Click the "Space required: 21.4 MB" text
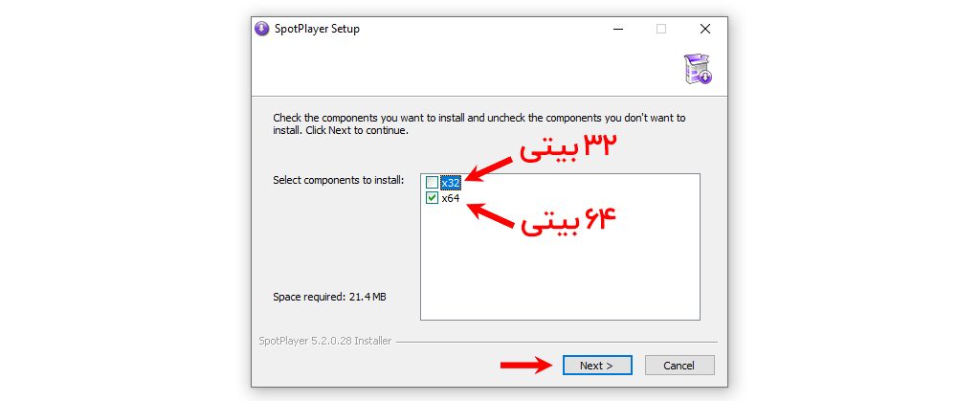 point(329,297)
